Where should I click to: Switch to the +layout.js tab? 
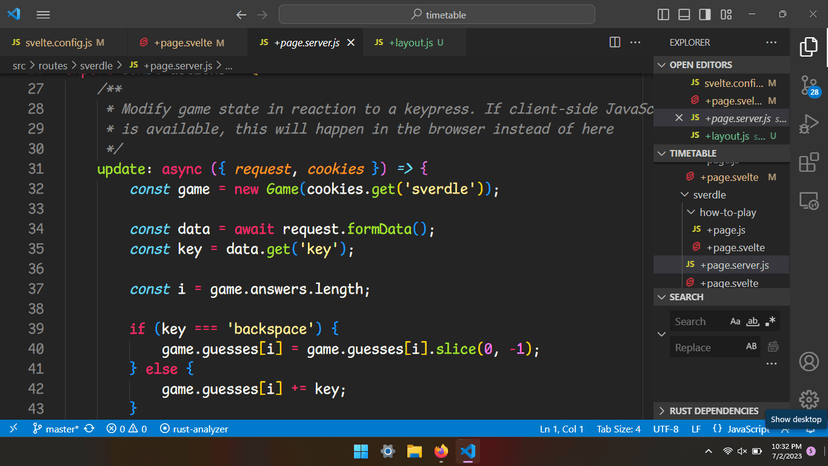tap(408, 43)
